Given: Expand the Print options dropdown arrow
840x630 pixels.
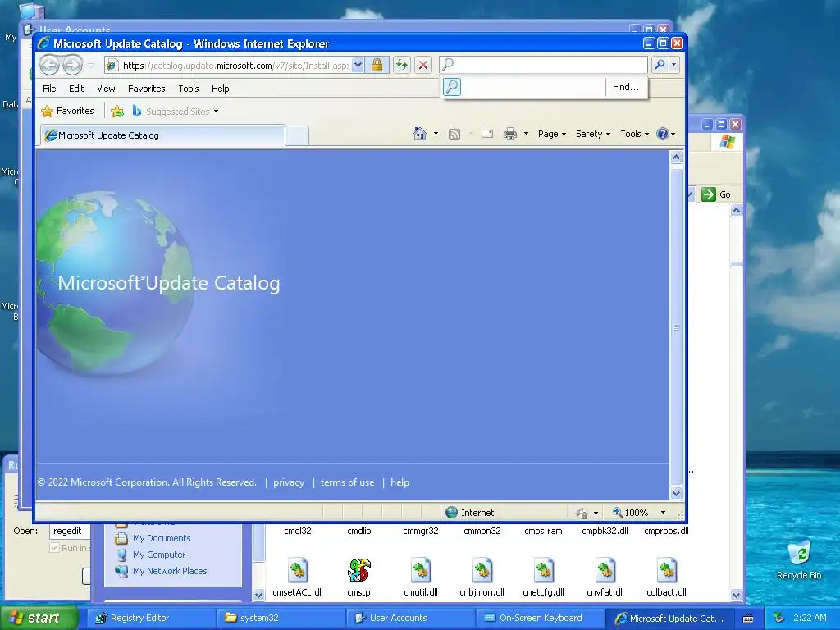Looking at the screenshot, I should pos(526,134).
